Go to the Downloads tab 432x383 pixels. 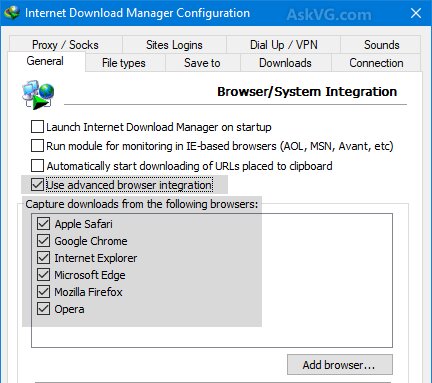point(285,63)
